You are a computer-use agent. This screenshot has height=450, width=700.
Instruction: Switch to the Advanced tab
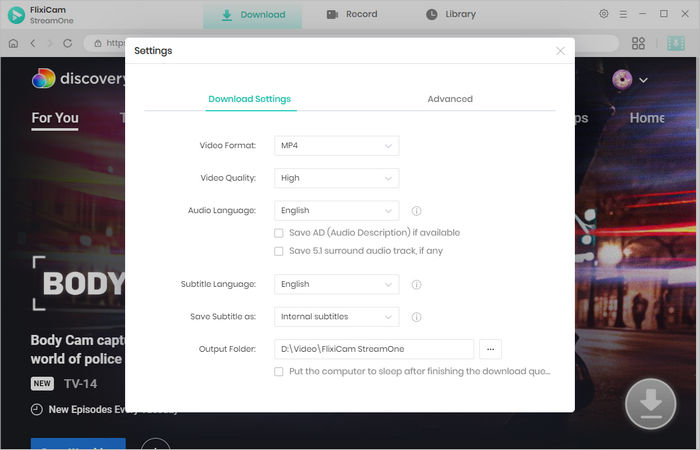[450, 99]
